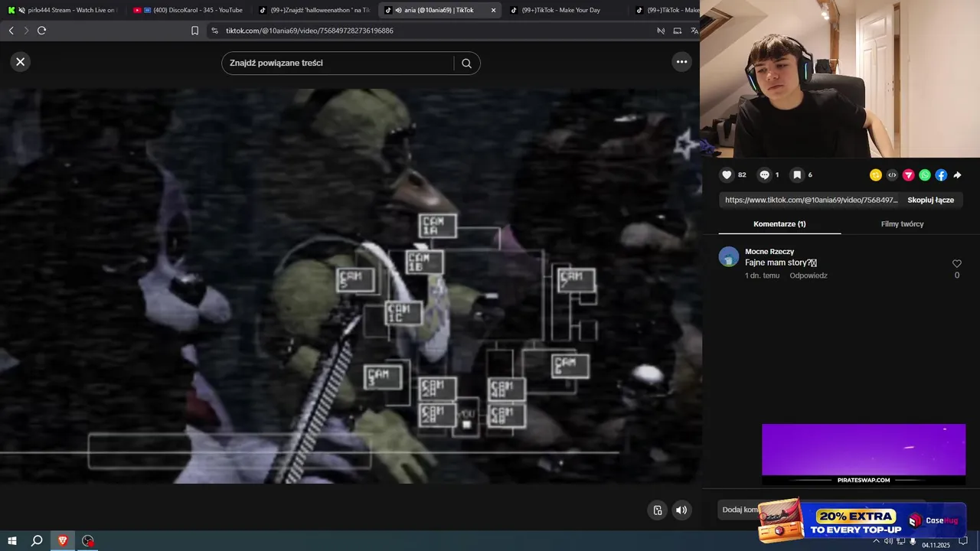Switch to the 'Komentarze (1)' tab
The image size is (980, 551).
pos(779,224)
